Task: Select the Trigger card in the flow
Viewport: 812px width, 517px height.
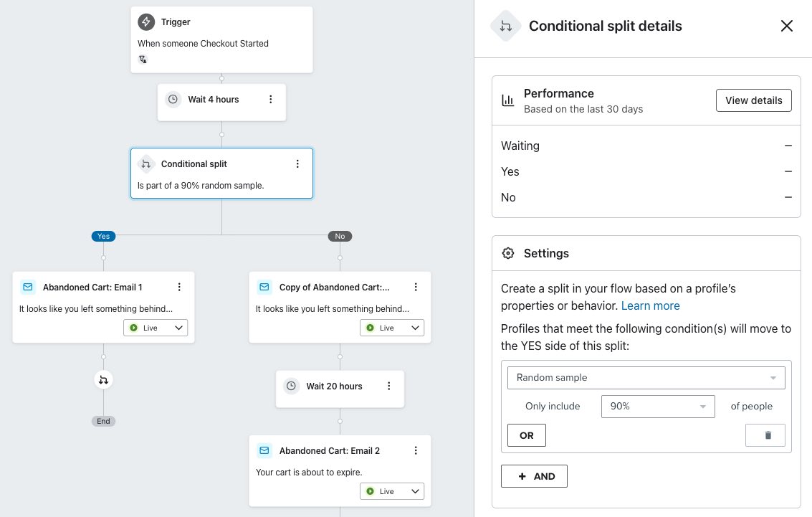Action: 221,40
